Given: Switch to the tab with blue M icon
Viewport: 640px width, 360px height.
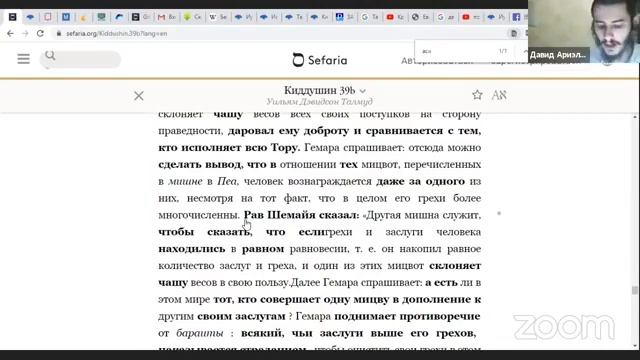Looking at the screenshot, I should tap(66, 17).
